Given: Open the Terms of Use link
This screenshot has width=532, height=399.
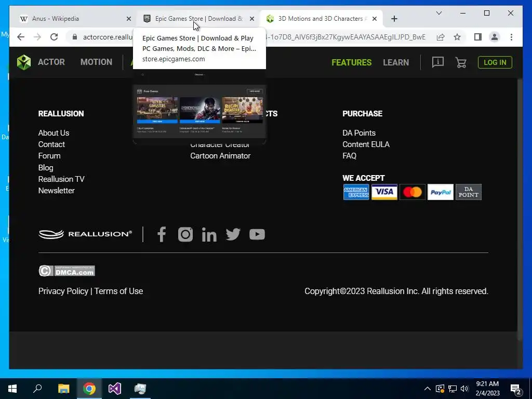Looking at the screenshot, I should [118, 291].
